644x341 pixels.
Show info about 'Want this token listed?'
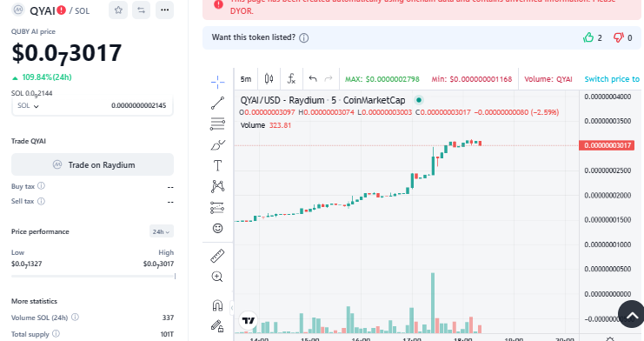click(x=303, y=38)
